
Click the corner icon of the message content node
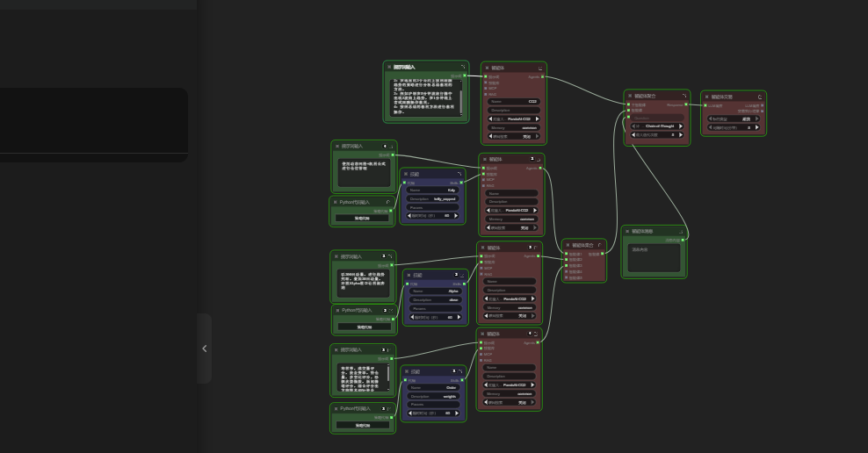[x=681, y=232]
